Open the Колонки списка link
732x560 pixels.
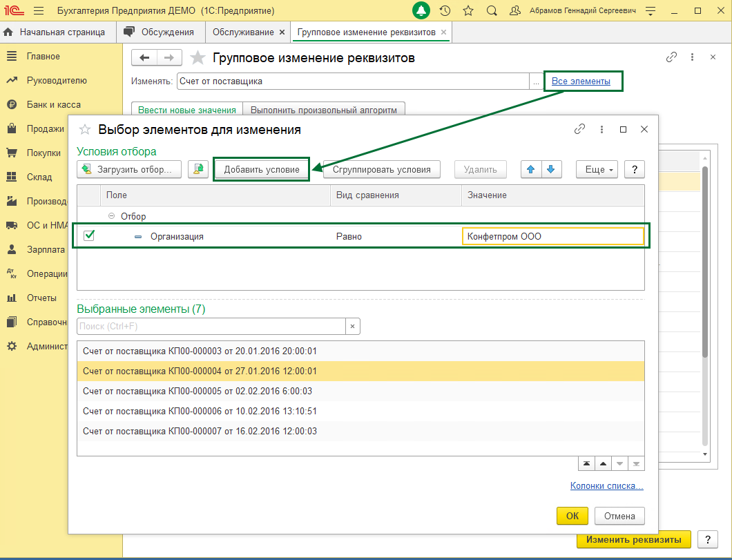pos(606,486)
